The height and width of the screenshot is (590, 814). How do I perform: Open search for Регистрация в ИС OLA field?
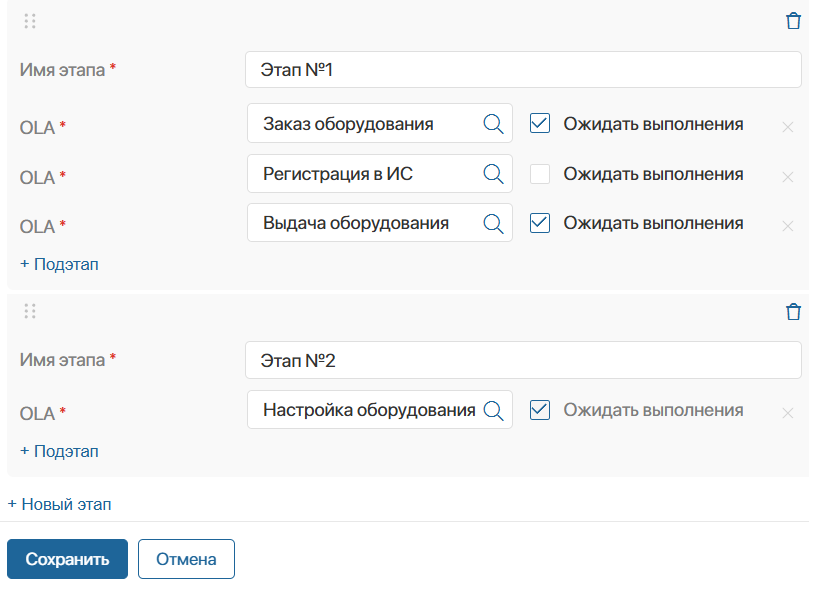[x=493, y=174]
